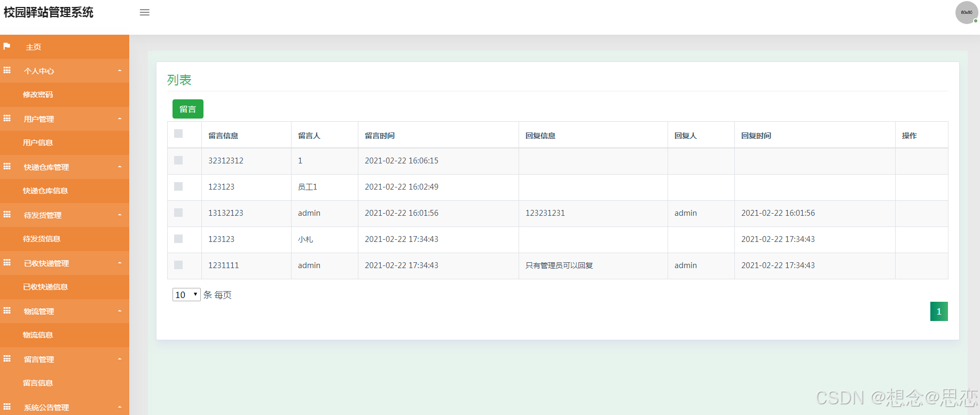Collapse the 快递仓库管理 menu arrow

[x=120, y=167]
